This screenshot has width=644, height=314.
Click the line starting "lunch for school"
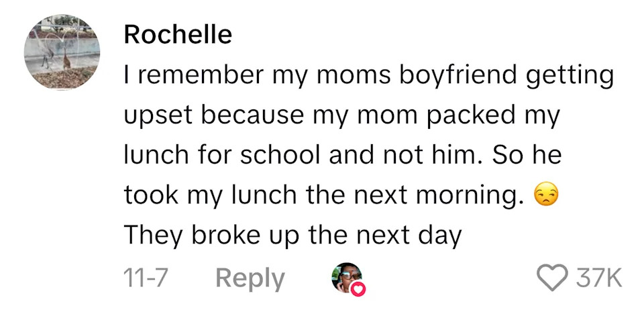click(341, 156)
